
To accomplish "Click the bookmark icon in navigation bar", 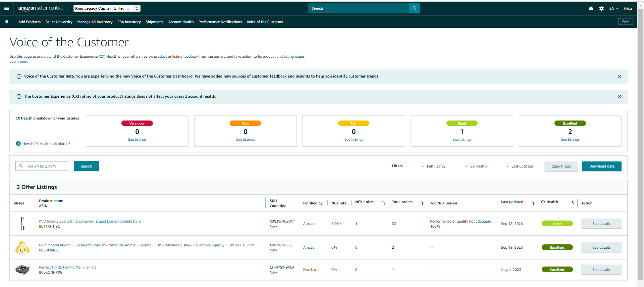I will pos(7,22).
